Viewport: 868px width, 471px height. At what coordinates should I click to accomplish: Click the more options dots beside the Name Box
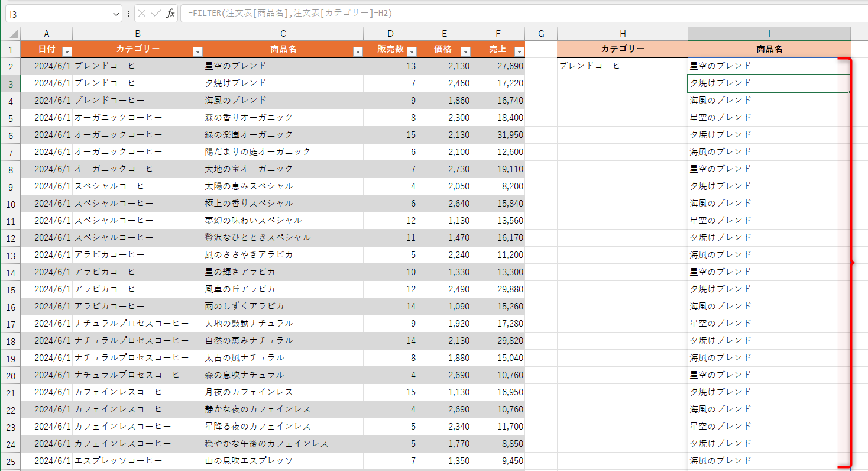coord(128,13)
